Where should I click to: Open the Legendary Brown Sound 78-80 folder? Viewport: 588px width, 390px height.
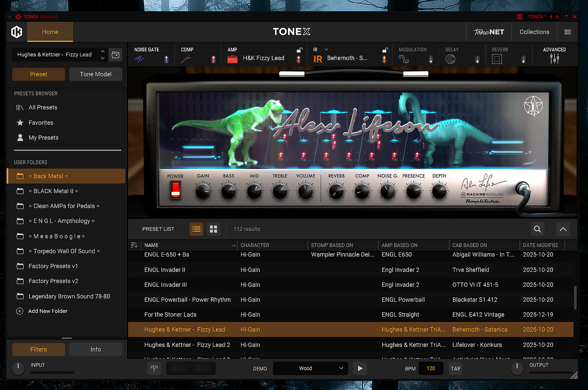pyautogui.click(x=66, y=296)
